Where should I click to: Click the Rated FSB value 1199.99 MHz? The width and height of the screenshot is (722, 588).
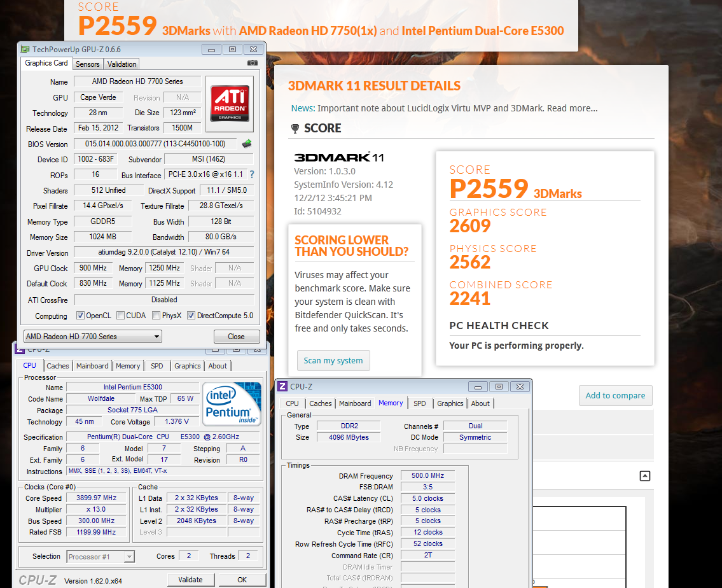click(x=96, y=532)
